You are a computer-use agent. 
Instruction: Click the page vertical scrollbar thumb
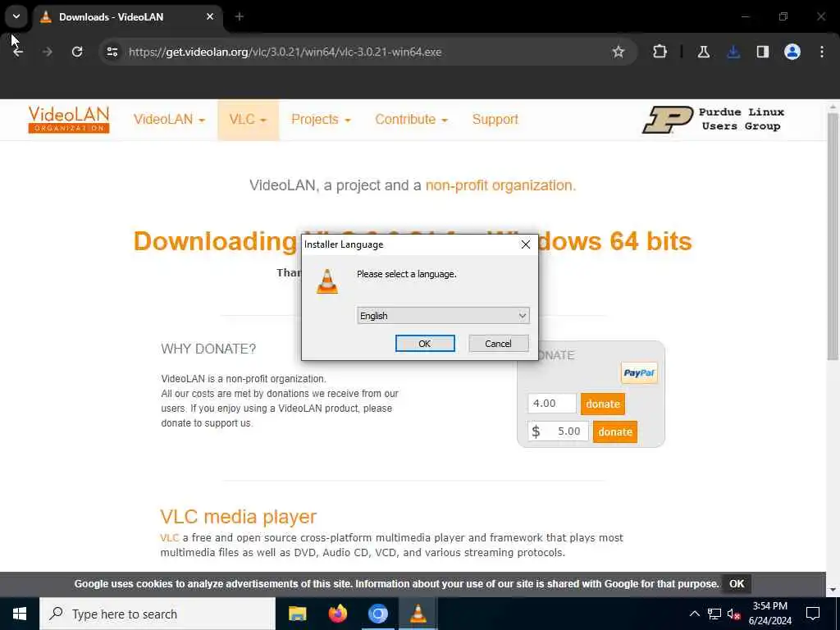click(x=833, y=235)
